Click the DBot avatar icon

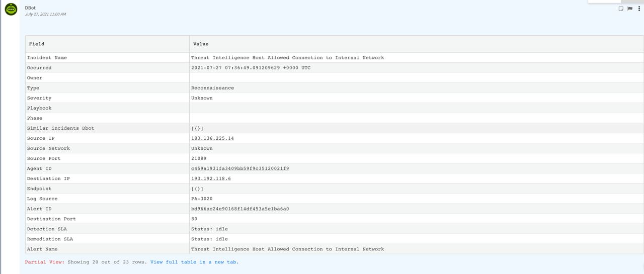pyautogui.click(x=11, y=9)
